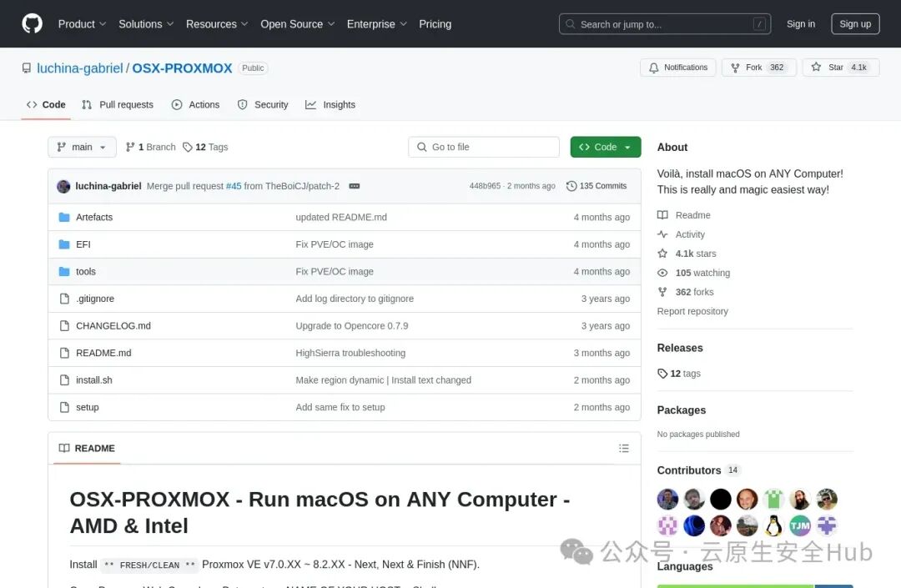This screenshot has width=901, height=588.
Task: Click the branch icon next to 1 Branch
Action: pyautogui.click(x=130, y=147)
